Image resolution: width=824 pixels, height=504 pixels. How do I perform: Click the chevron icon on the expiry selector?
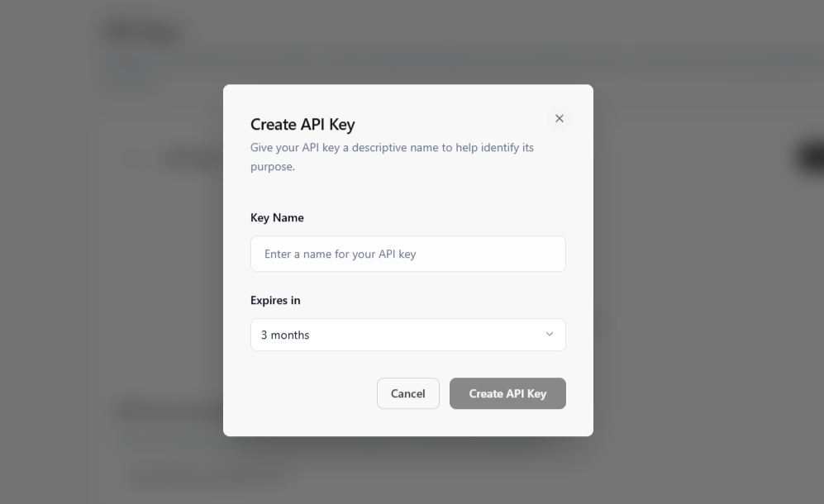point(548,335)
